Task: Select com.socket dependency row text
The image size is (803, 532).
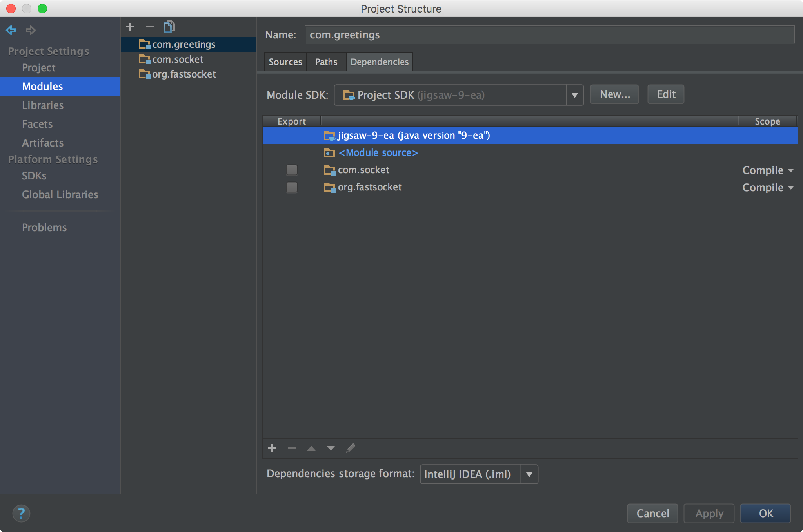Action: point(363,170)
